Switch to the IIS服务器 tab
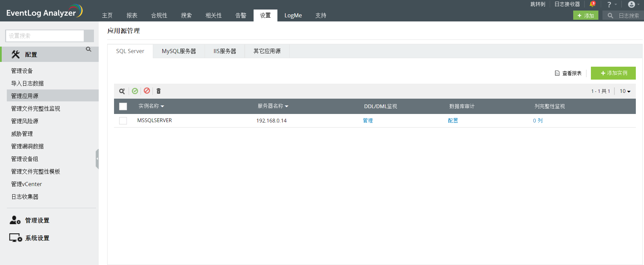Image resolution: width=644 pixels, height=265 pixels. click(225, 51)
